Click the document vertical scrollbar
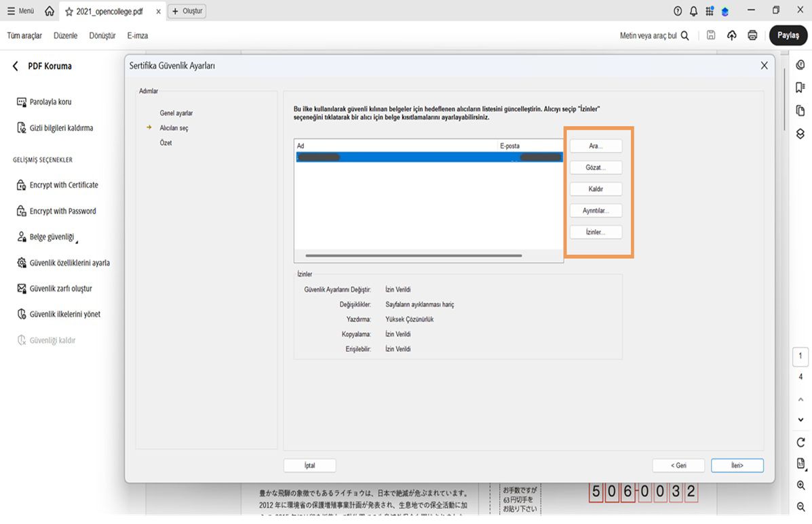812x524 pixels. (785, 98)
